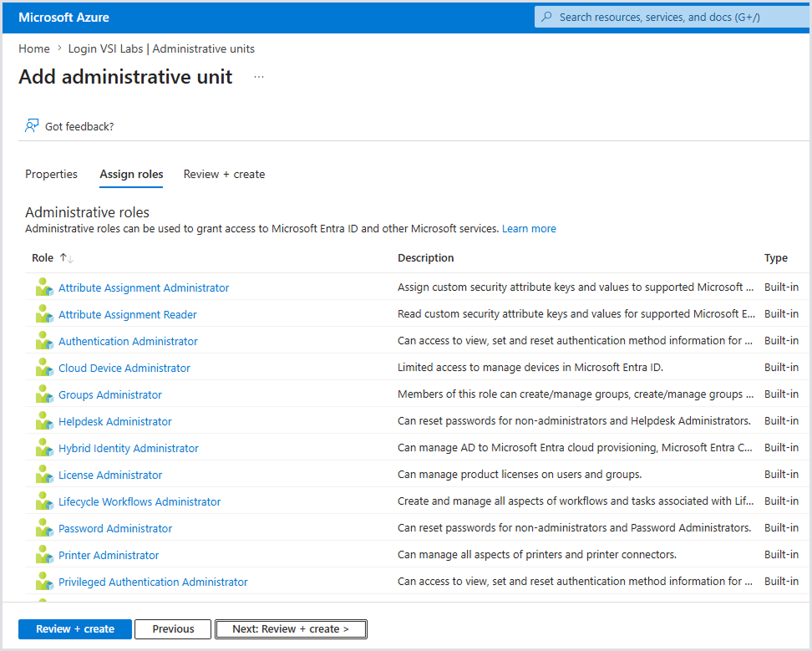Open the ellipsis more options menu
The width and height of the screenshot is (812, 651).
tap(259, 77)
